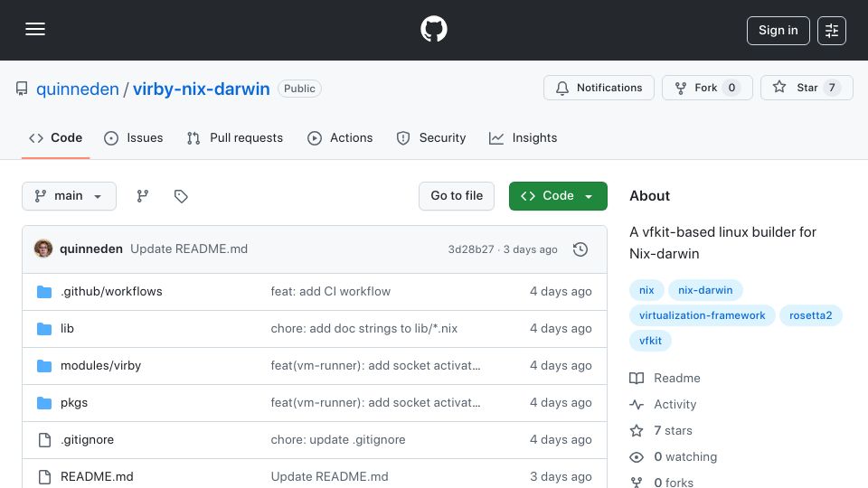Open the modules/virby socket activation commit
This screenshot has width=868, height=488.
click(x=375, y=366)
